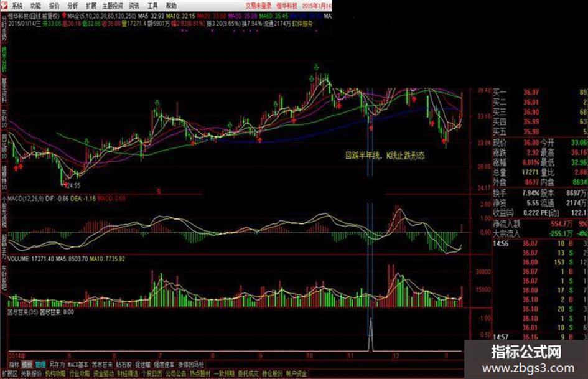This screenshot has width=588, height=379.
Task: Click the 买一 36.07 bid row
Action: tap(539, 92)
